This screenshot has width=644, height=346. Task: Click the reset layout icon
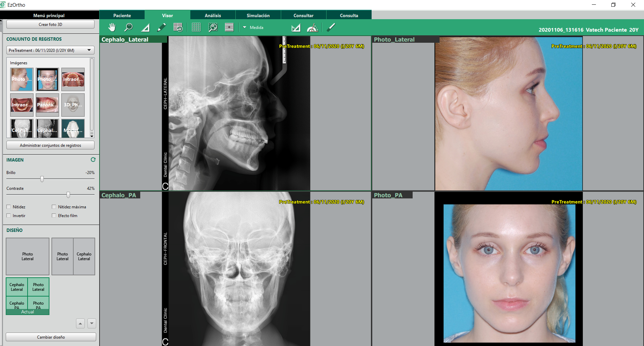(178, 28)
